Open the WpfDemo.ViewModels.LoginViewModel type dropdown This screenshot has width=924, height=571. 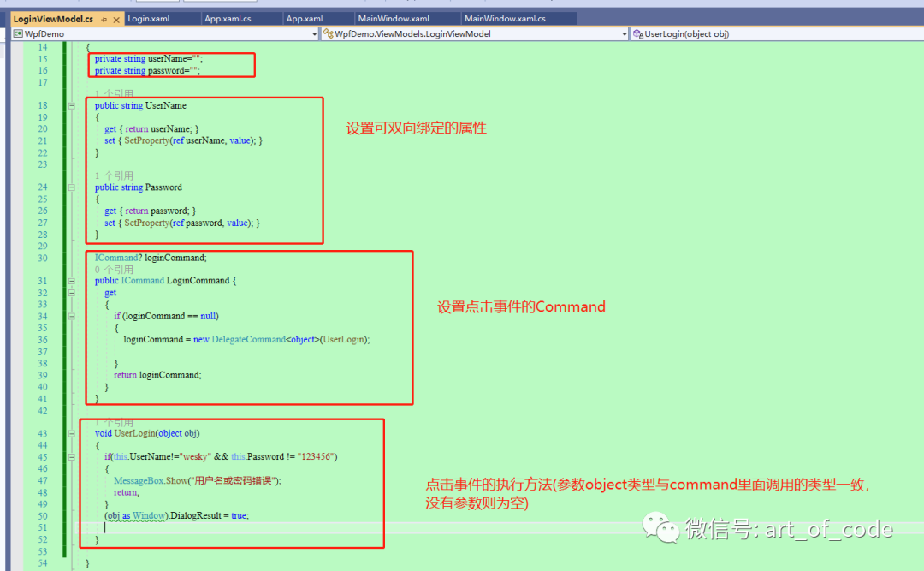click(624, 34)
